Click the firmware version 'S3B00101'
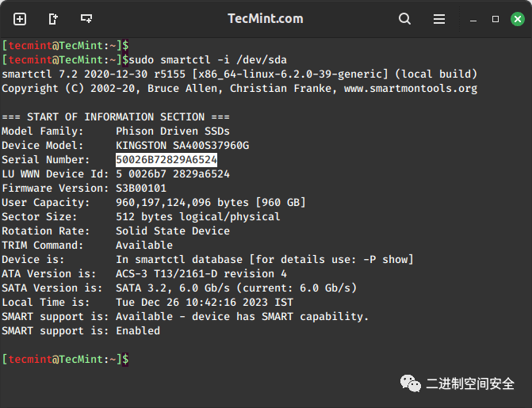The width and height of the screenshot is (532, 408). click(141, 189)
